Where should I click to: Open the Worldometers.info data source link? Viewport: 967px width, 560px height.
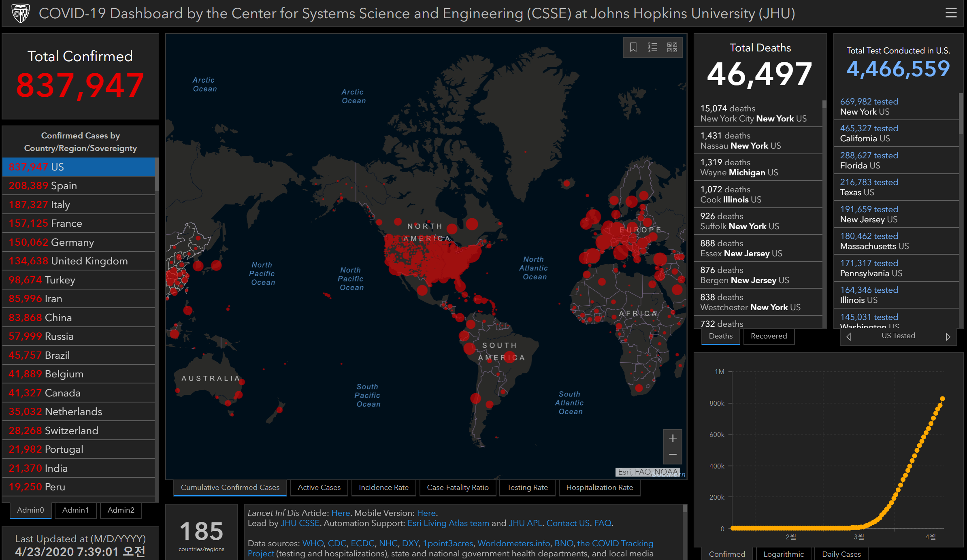[x=513, y=543]
